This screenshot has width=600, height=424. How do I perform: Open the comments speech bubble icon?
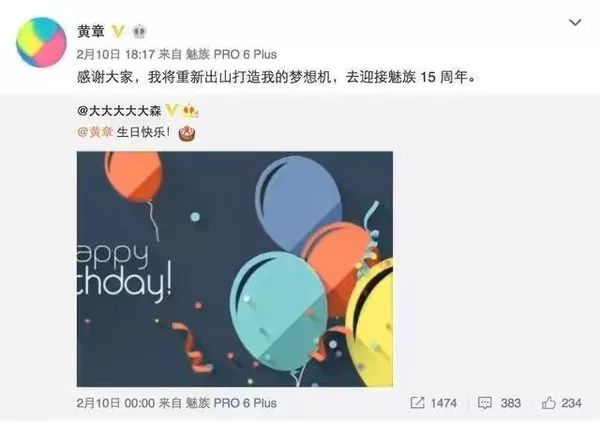485,403
